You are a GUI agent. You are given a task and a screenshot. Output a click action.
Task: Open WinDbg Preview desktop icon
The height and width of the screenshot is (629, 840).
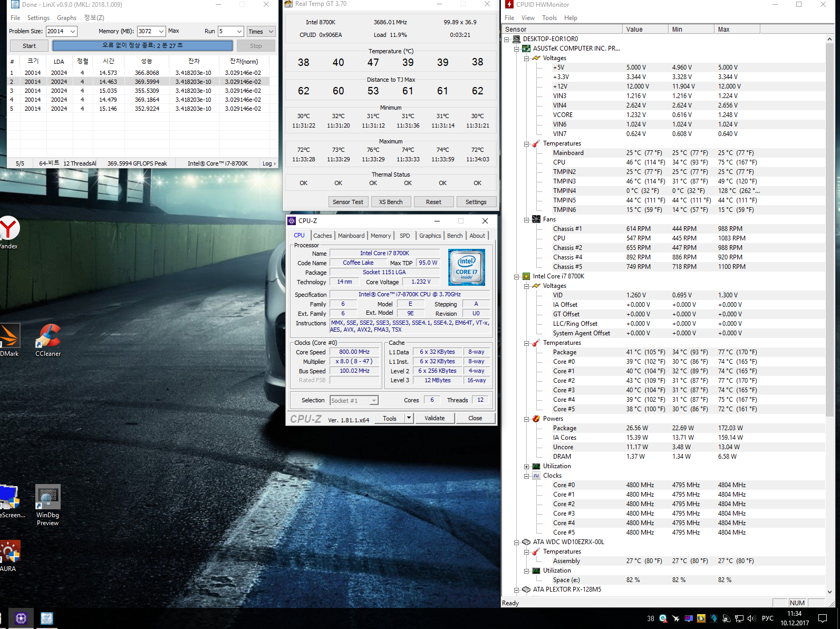[47, 498]
